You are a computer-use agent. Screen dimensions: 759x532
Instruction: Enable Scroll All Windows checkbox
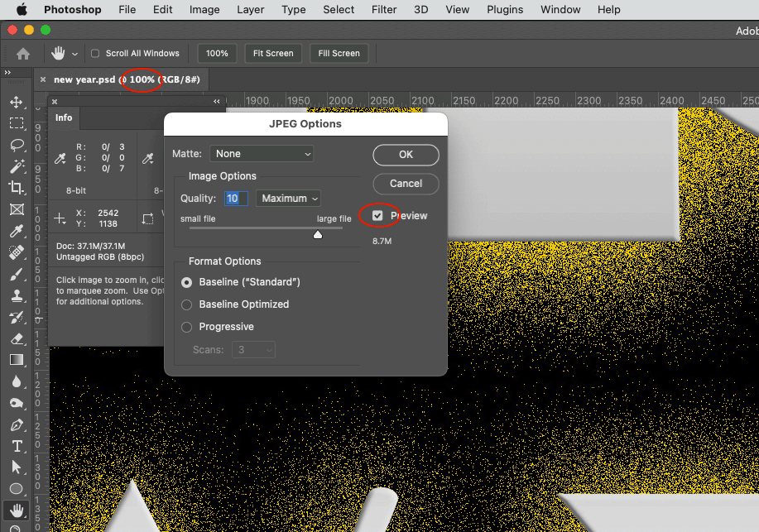(x=95, y=53)
